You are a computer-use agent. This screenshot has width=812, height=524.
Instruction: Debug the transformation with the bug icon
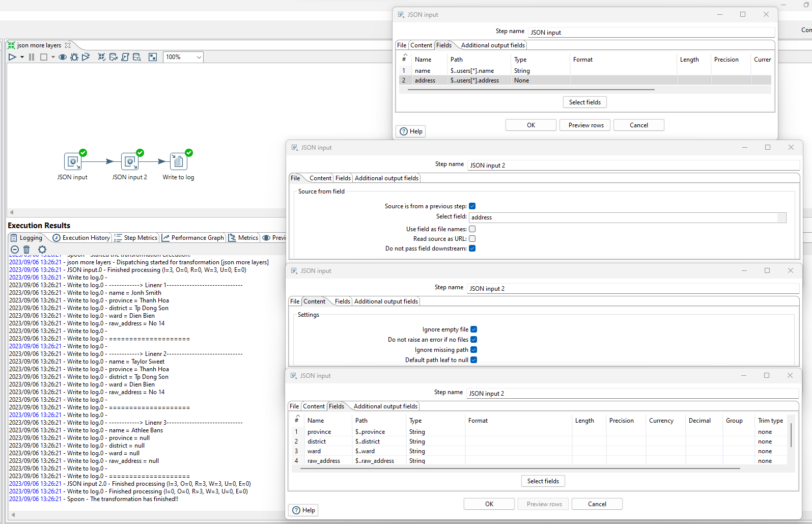74,57
